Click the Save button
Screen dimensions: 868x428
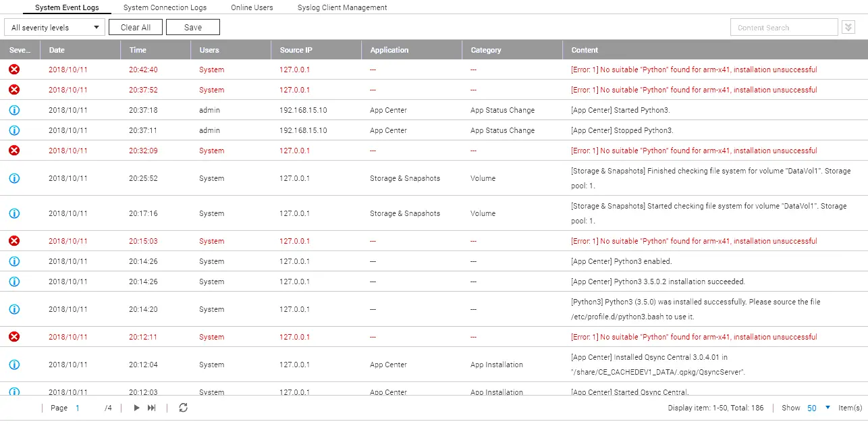tap(193, 28)
